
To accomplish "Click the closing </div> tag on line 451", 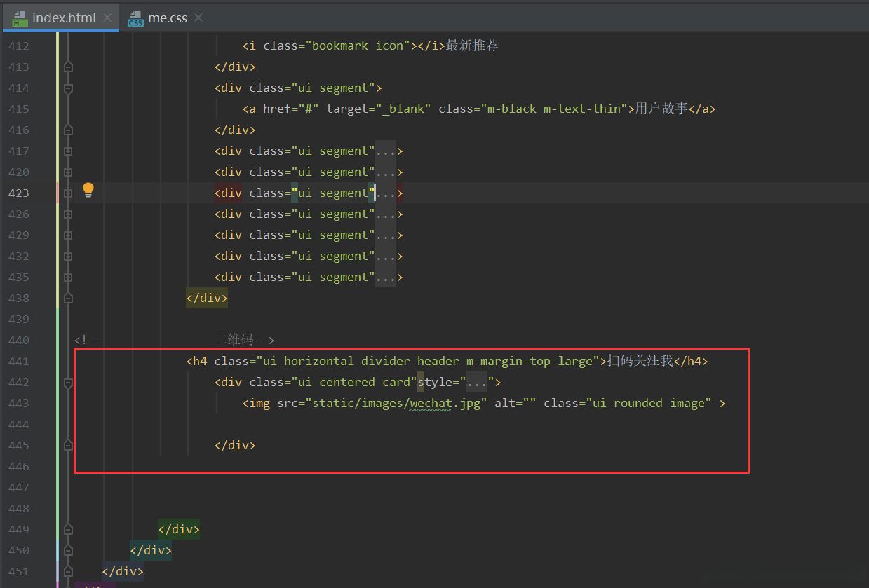I will tap(123, 571).
